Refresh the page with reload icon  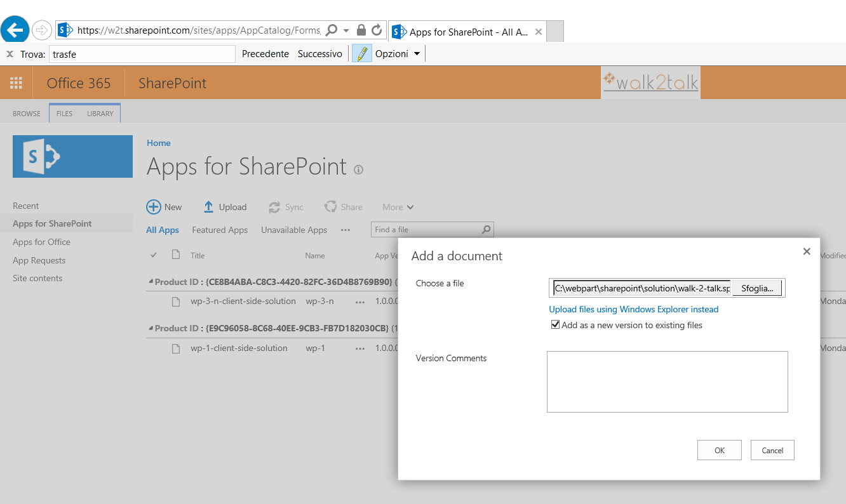[377, 30]
